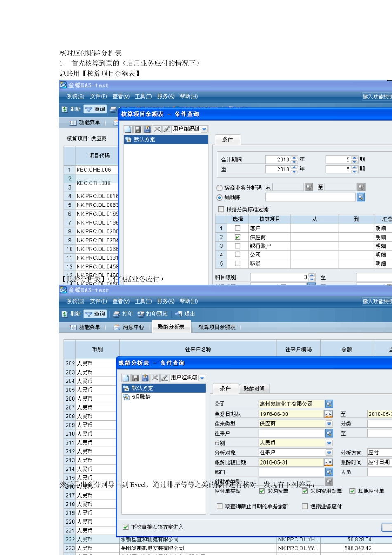The image size is (392, 555).
Task: Open calendar icon next to 账龄比较日期
Action: [x=328, y=462]
